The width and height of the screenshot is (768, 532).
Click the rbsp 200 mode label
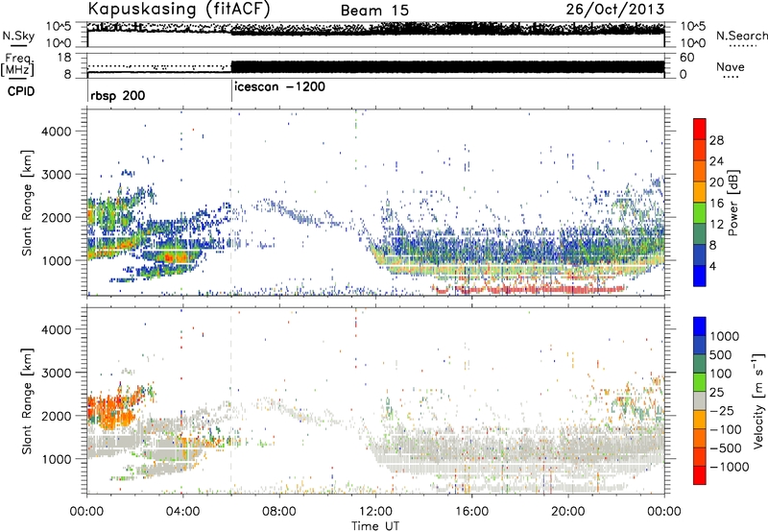pos(117,95)
